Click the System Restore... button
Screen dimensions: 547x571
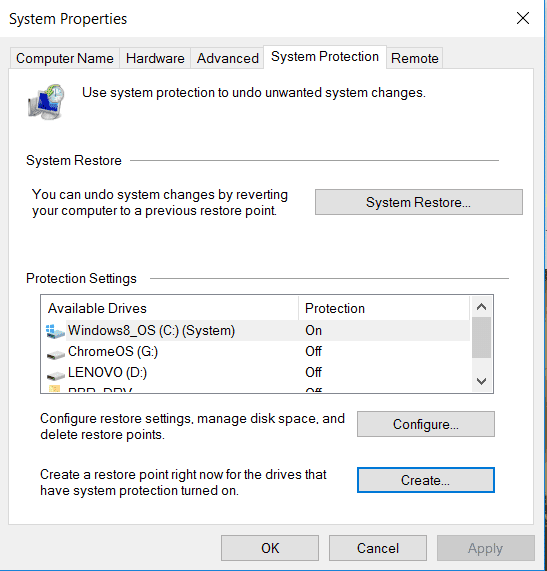419,202
